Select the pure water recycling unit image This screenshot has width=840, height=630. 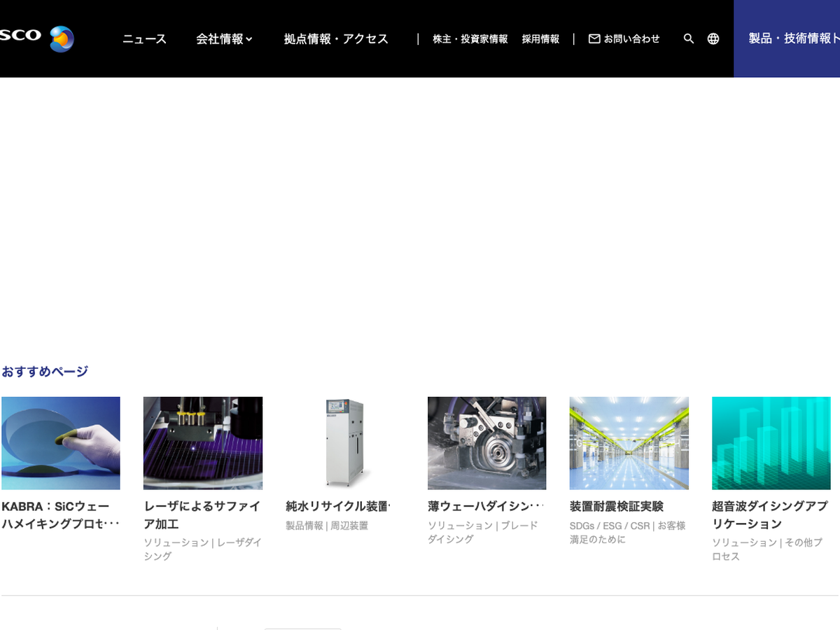(345, 443)
